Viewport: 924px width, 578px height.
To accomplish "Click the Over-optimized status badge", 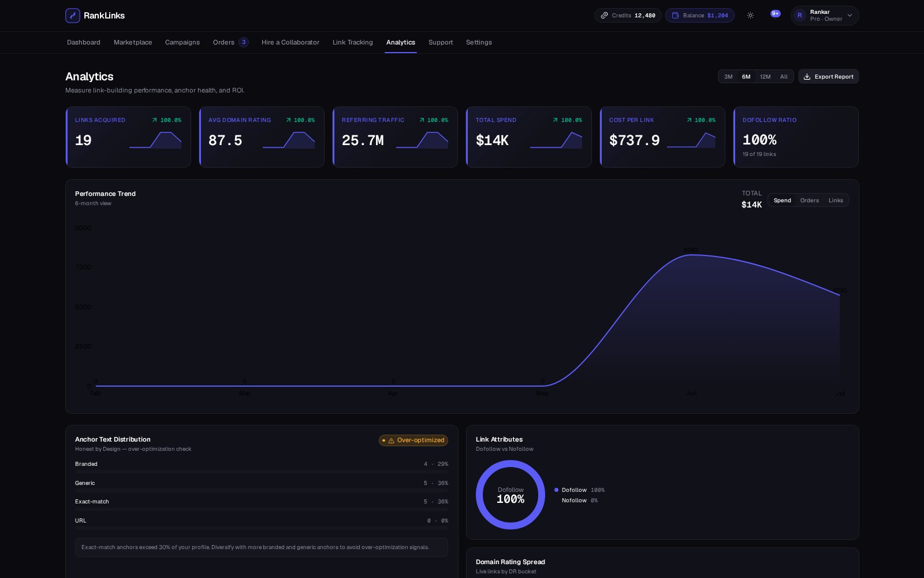I will pos(413,440).
